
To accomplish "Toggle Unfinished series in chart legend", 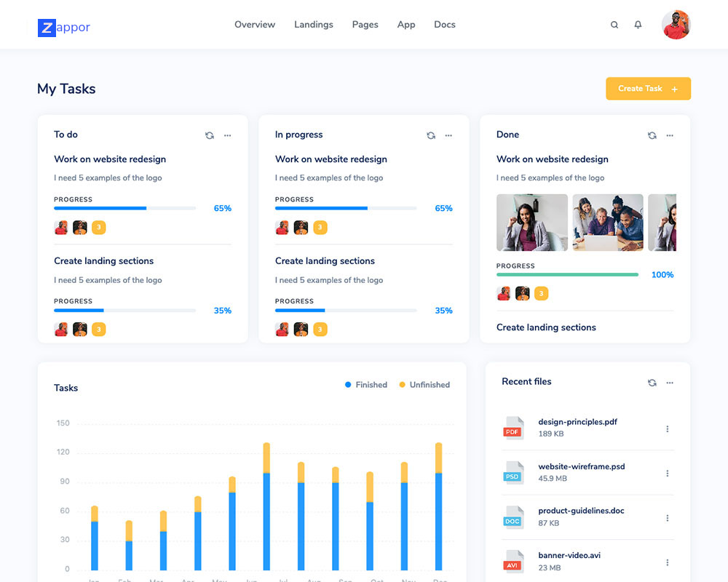I will 424,385.
